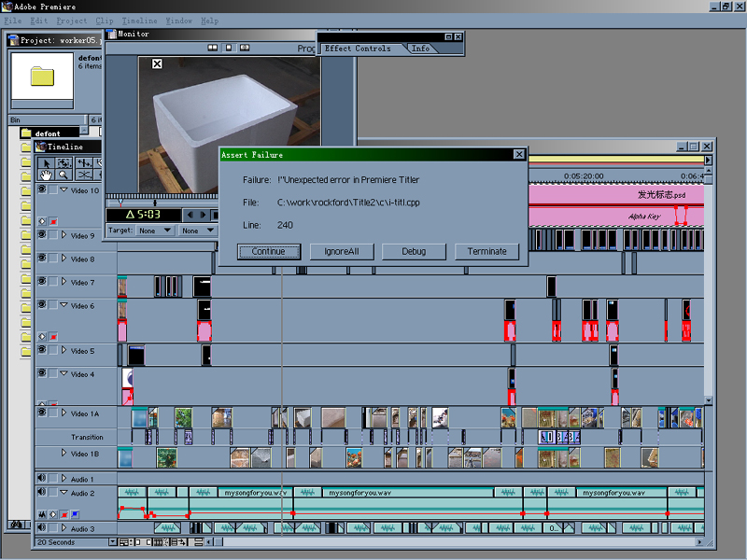747x560 pixels.
Task: Show opacity rubberband on the Video 10 track
Action: point(53,221)
